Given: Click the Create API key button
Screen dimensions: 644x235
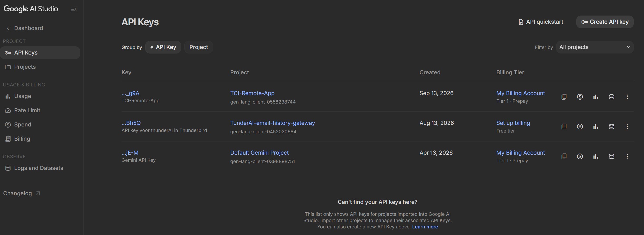Looking at the screenshot, I should pos(605,22).
